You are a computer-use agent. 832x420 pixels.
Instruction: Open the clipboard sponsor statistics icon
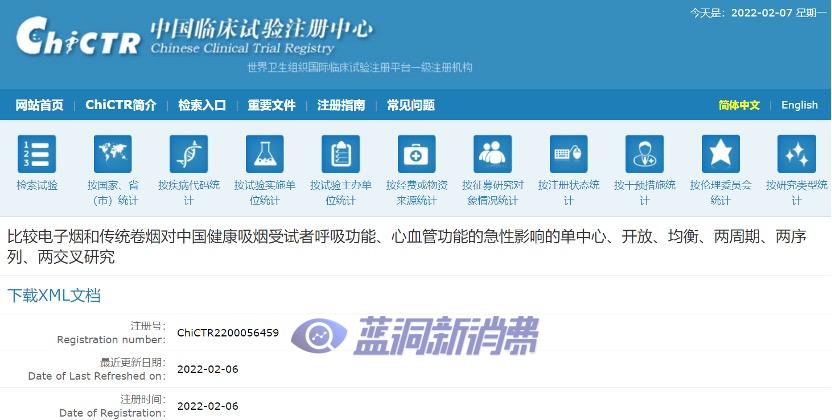tap(341, 154)
